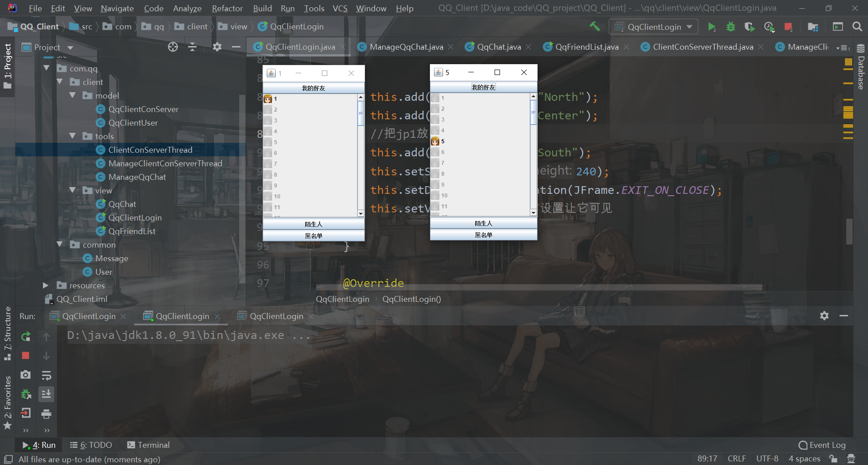Run with coverage shield icon
Image resolution: width=868 pixels, height=465 pixels.
(750, 27)
